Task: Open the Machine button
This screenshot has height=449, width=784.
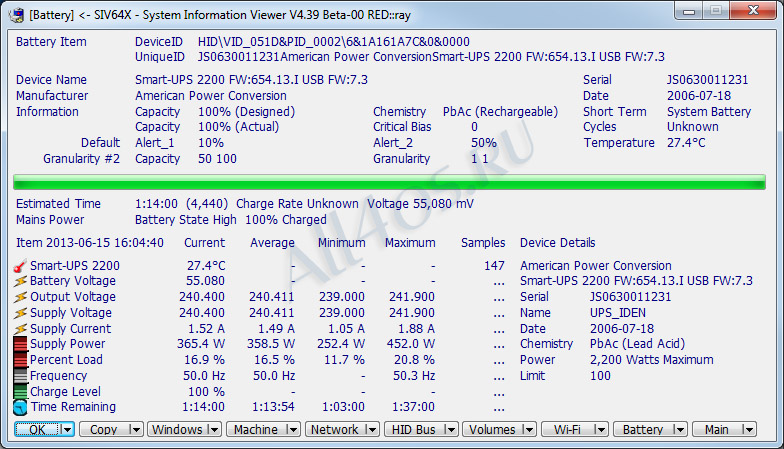Action: tap(256, 430)
